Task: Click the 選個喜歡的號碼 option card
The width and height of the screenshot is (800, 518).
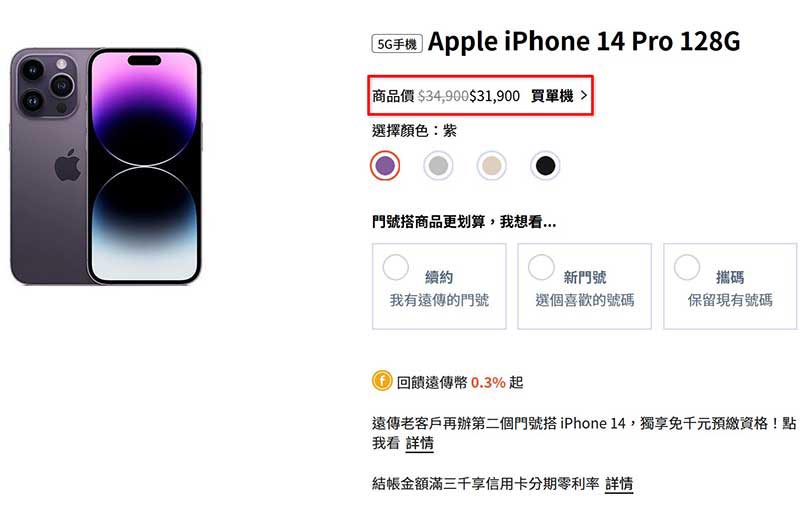Action: click(585, 286)
